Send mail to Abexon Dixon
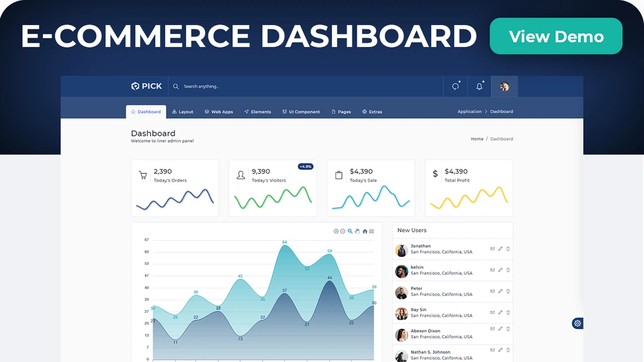Viewport: 644px width, 362px height. pyautogui.click(x=493, y=329)
